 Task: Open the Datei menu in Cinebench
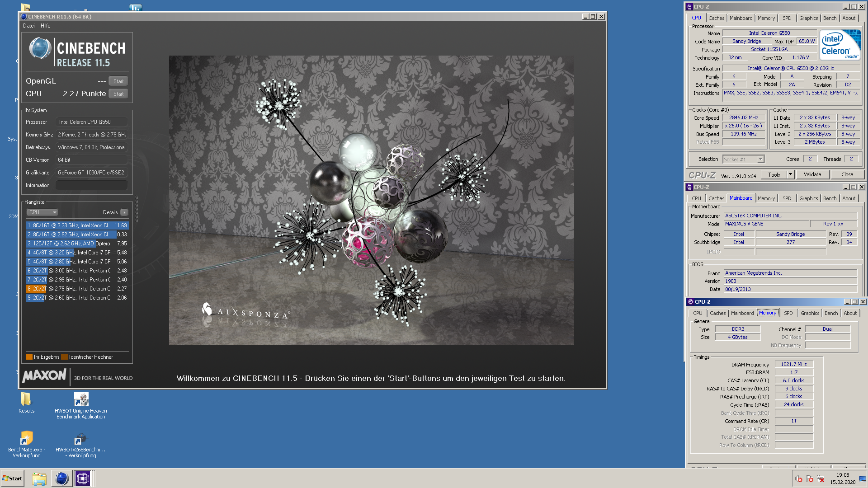click(x=29, y=26)
